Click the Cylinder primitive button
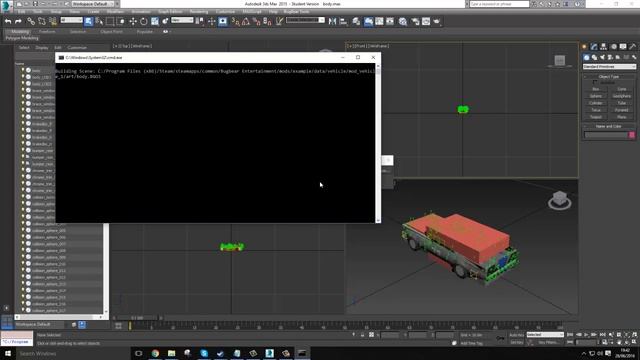This screenshot has height=360, width=640. point(596,103)
